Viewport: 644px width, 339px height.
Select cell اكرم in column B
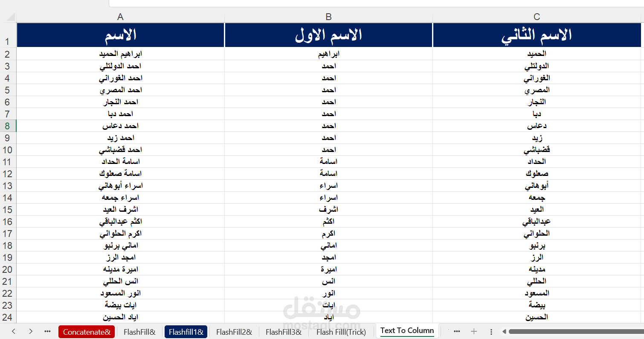pyautogui.click(x=328, y=234)
